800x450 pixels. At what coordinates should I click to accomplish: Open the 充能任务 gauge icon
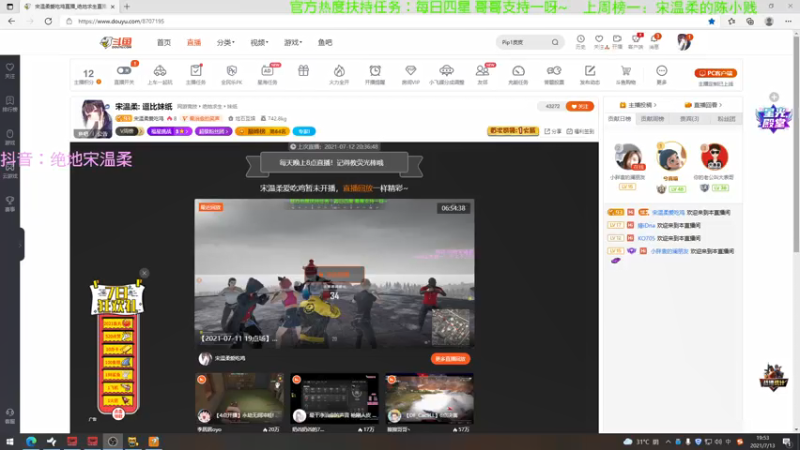[x=518, y=74]
